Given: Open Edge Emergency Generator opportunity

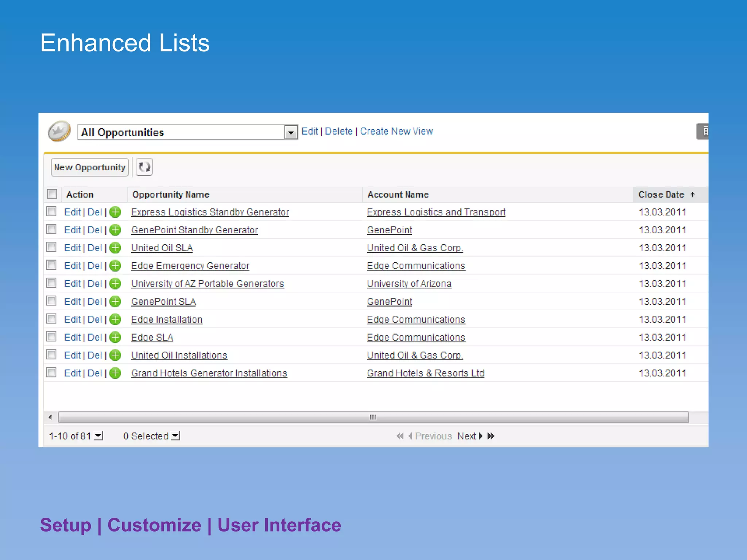Looking at the screenshot, I should tap(190, 266).
